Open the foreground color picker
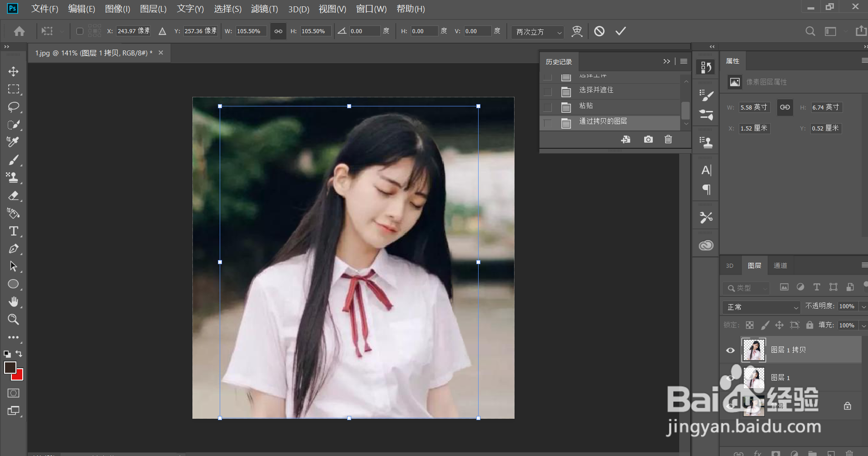Screen dimensions: 868x456 coord(9,367)
